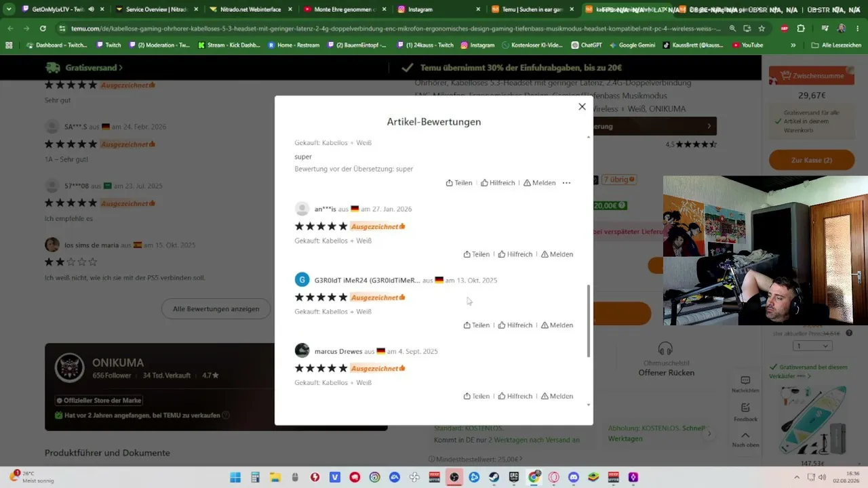The height and width of the screenshot is (488, 868).
Task: Go back with the browser back arrow
Action: click(x=10, y=28)
